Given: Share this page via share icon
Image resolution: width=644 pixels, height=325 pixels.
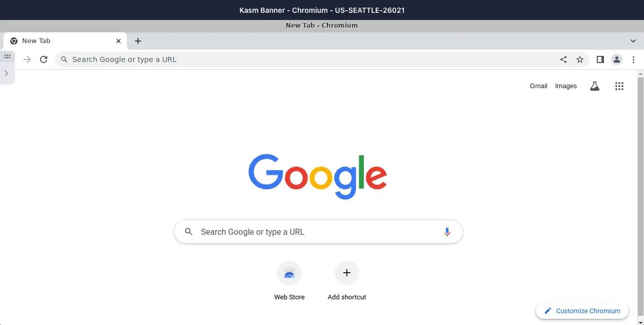Looking at the screenshot, I should pos(563,59).
